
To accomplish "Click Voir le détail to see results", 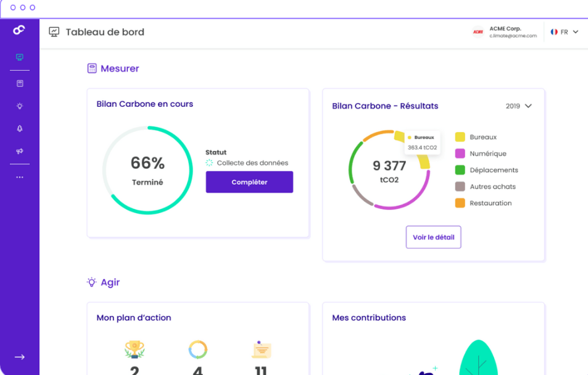I will (x=433, y=237).
